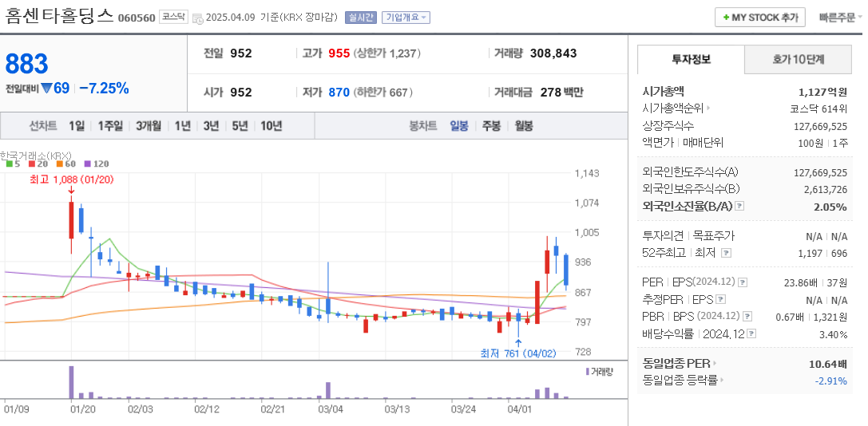868x426 pixels.
Task: Click the 시가총액순위 link
Action: pos(673,109)
